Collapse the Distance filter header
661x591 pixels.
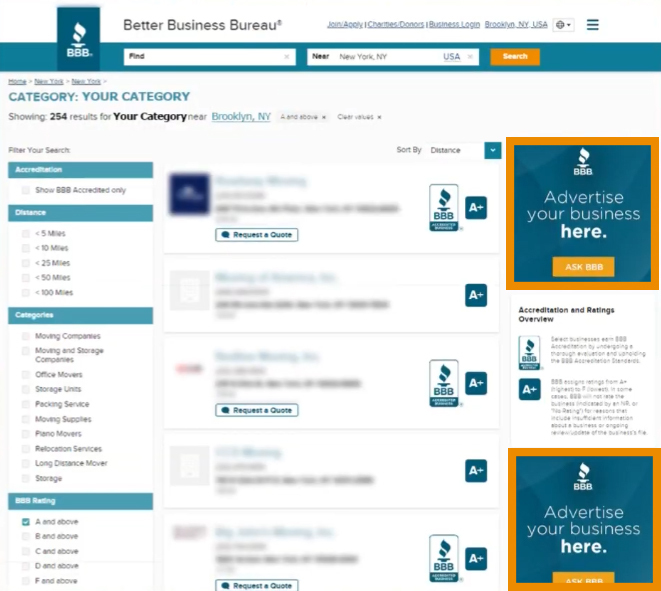81,213
